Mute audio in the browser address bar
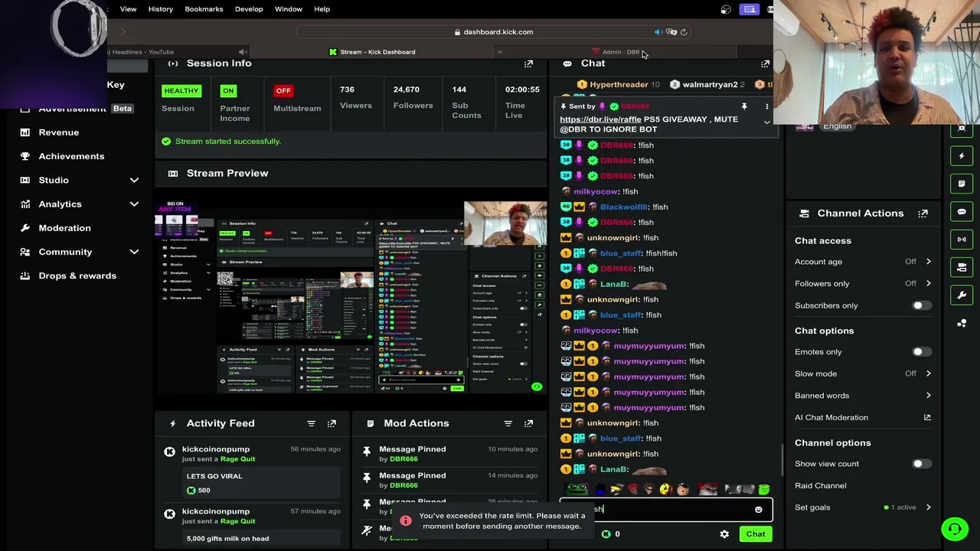This screenshot has height=551, width=980. 658,32
